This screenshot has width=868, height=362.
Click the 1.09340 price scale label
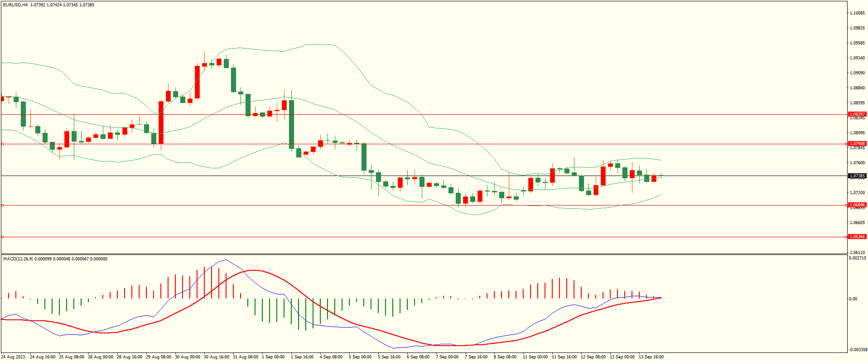[x=858, y=58]
